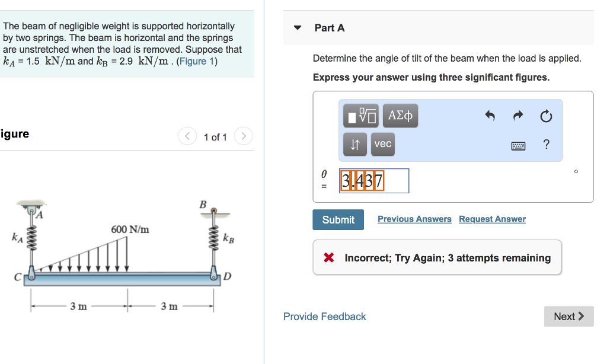Open Provide Feedback
The height and width of the screenshot is (364, 607).
324,316
